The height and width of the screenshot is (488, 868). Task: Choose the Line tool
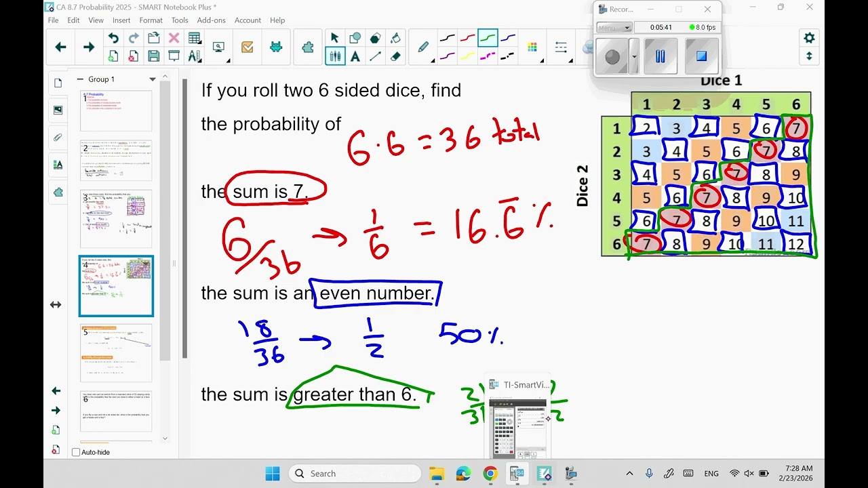pyautogui.click(x=375, y=56)
